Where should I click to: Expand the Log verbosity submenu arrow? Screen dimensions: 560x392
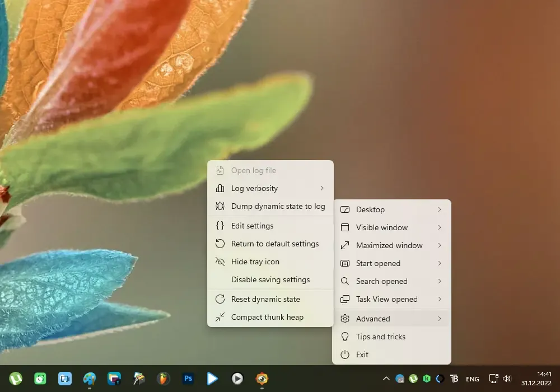point(322,188)
